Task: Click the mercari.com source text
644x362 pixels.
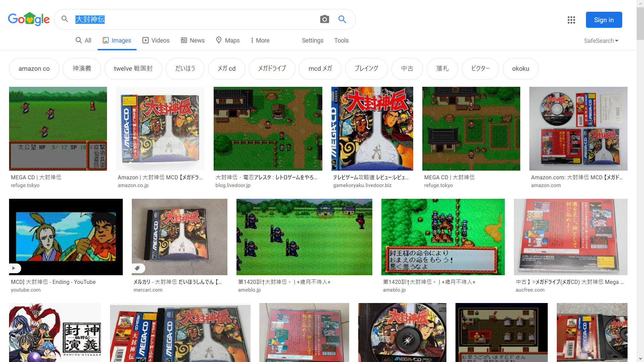Action: point(148,290)
